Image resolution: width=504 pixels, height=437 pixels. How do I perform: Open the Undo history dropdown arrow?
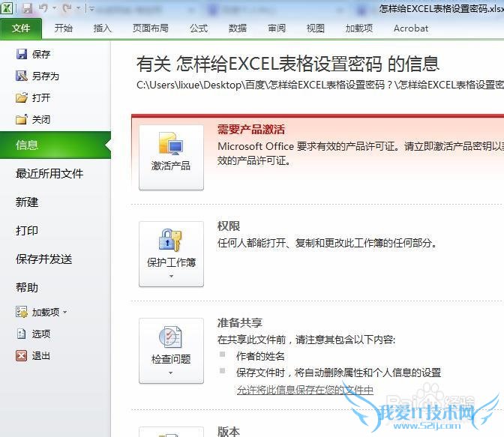(x=54, y=8)
